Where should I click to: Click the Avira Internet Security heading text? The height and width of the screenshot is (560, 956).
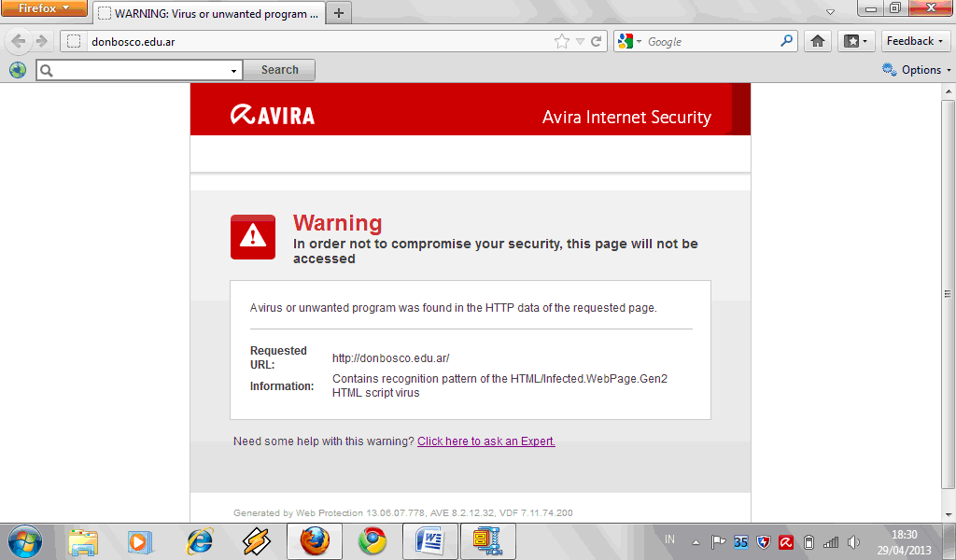pos(626,117)
